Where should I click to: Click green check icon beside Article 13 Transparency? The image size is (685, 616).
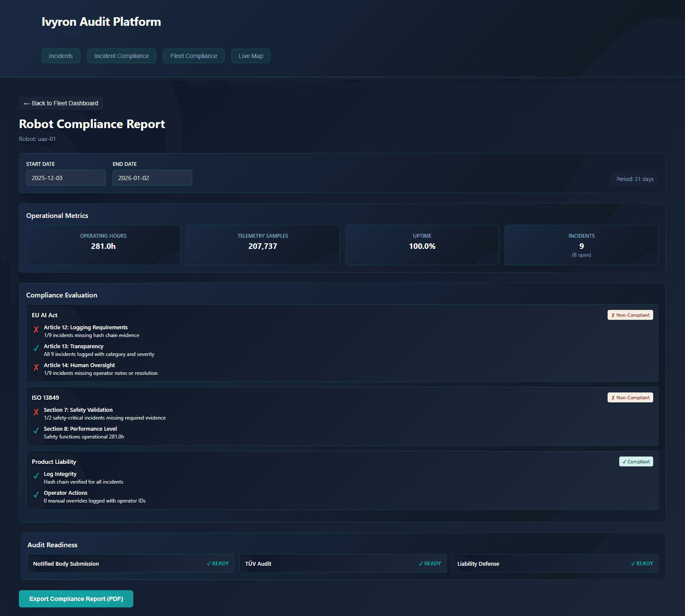[36, 349]
